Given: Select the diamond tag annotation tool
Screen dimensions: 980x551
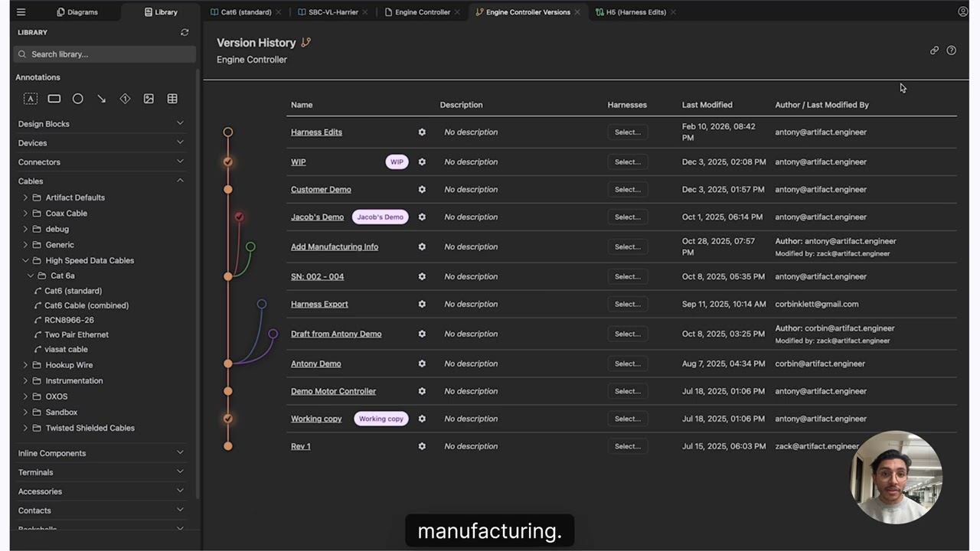Looking at the screenshot, I should [125, 99].
